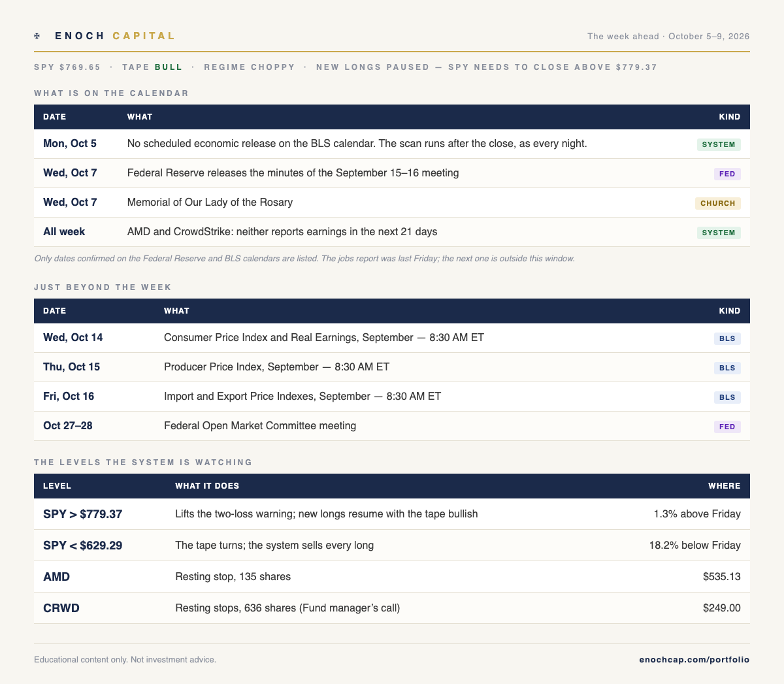Click 'Federal Open Market Committee meeting' text
This screenshot has width=784, height=684.
260,426
